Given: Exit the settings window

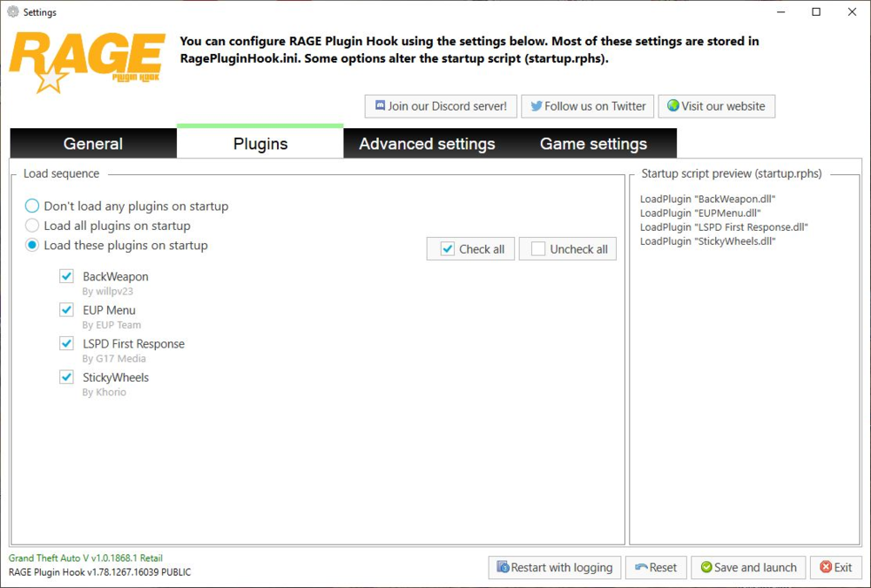Looking at the screenshot, I should (836, 567).
